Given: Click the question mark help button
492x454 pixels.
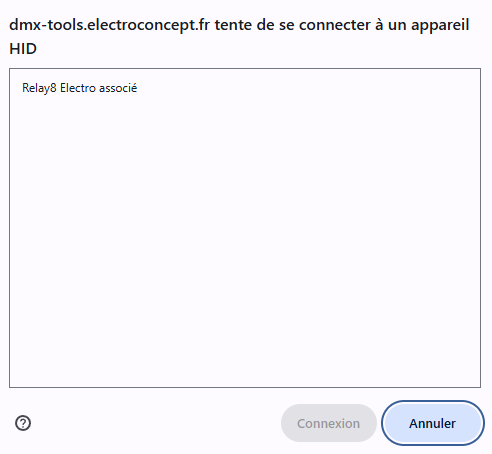Looking at the screenshot, I should tap(23, 423).
